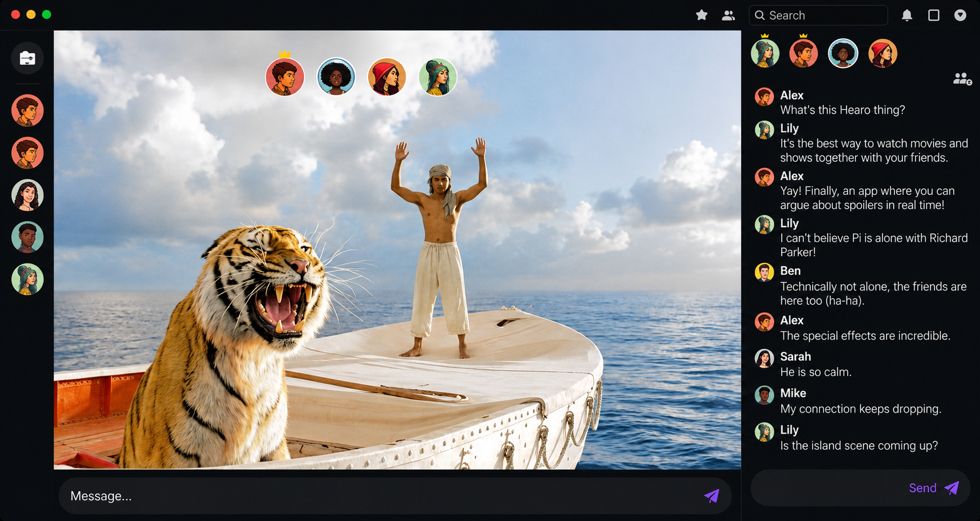This screenshot has height=521, width=980.
Task: Click Ben's yellow avatar in the chat
Action: coord(764,272)
